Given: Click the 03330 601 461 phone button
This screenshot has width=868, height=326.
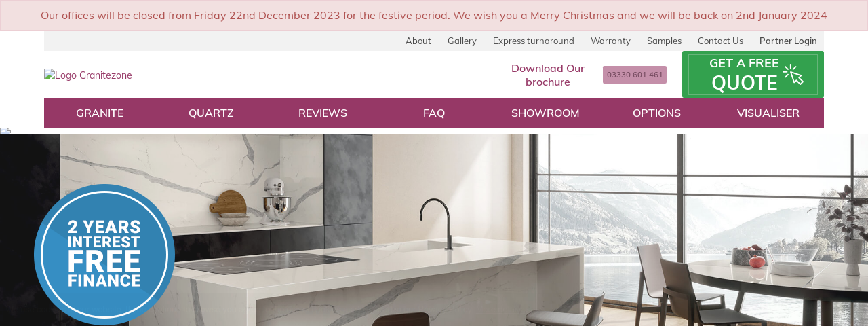Looking at the screenshot, I should click(635, 75).
